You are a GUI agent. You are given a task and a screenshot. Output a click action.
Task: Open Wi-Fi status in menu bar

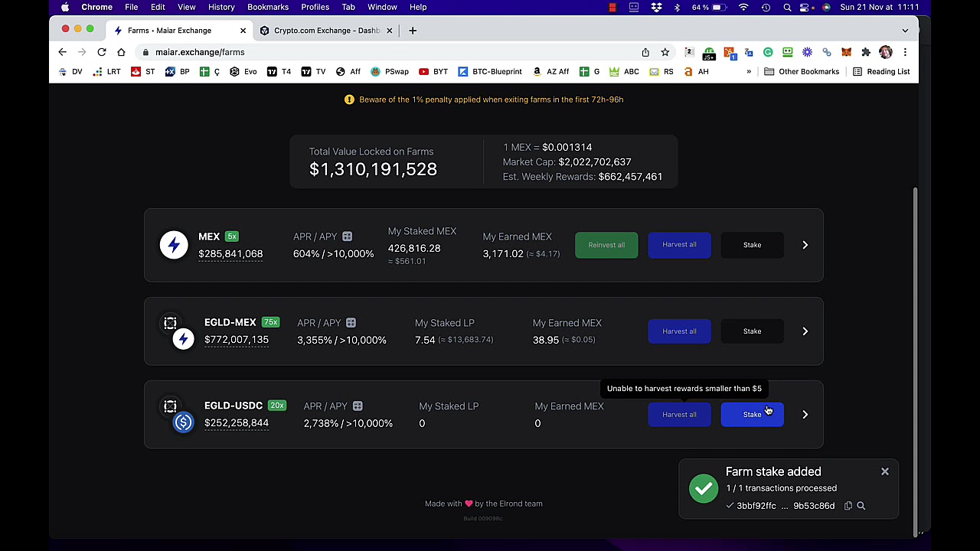coord(743,7)
